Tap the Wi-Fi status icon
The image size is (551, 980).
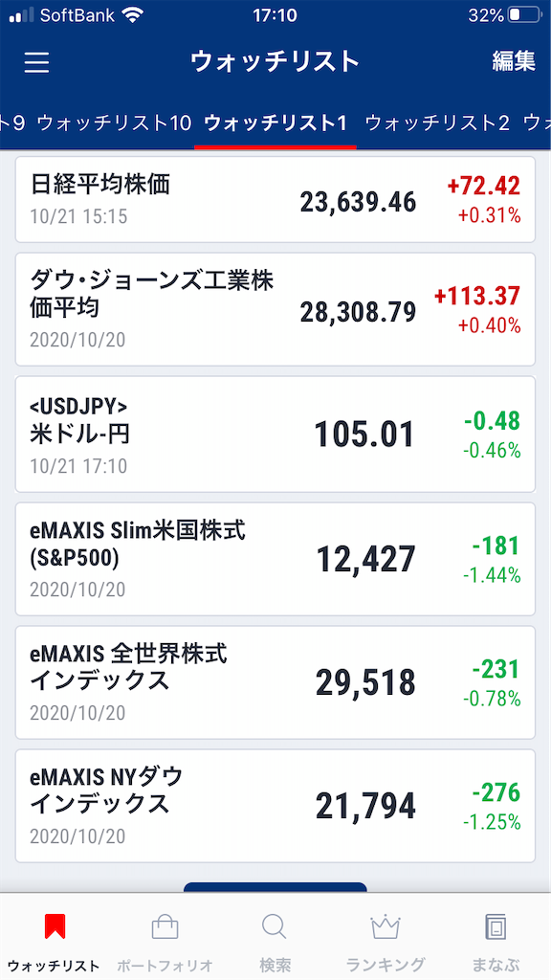pos(132,15)
